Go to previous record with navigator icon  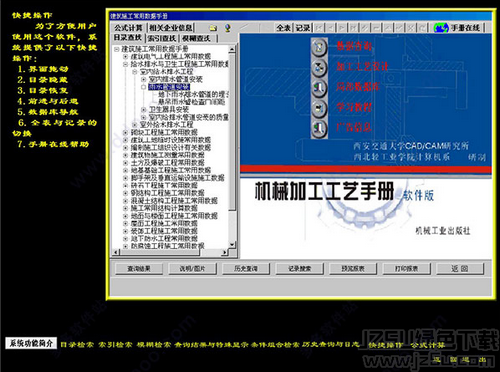pos(330,28)
